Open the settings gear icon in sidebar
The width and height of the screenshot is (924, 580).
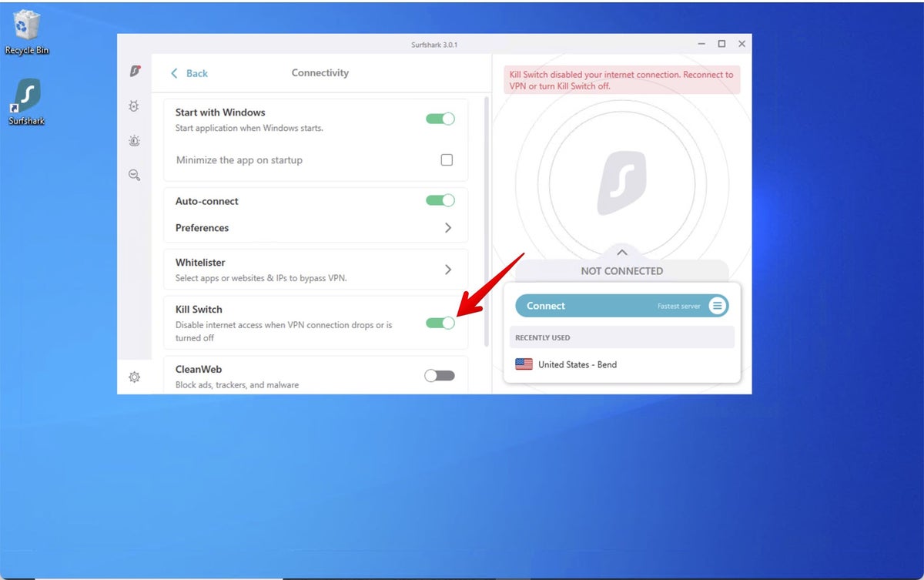tap(134, 377)
